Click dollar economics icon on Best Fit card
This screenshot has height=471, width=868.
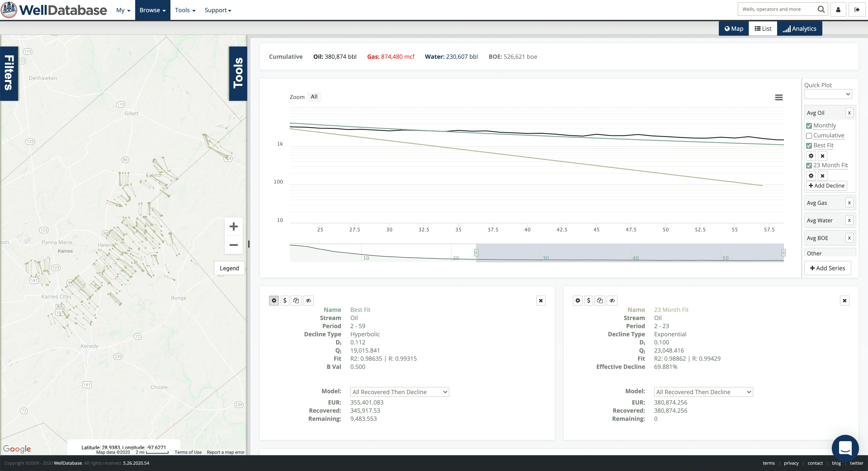pos(285,301)
